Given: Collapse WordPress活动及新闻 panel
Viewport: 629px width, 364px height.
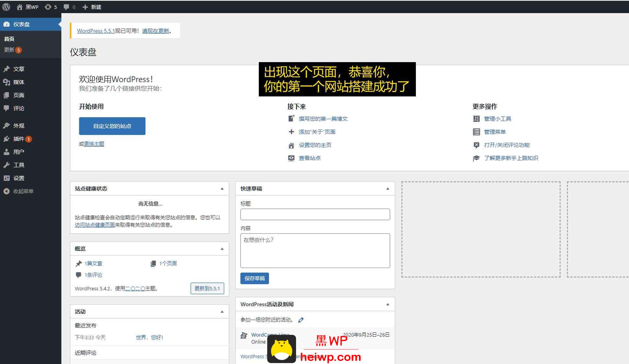Looking at the screenshot, I should tap(388, 304).
